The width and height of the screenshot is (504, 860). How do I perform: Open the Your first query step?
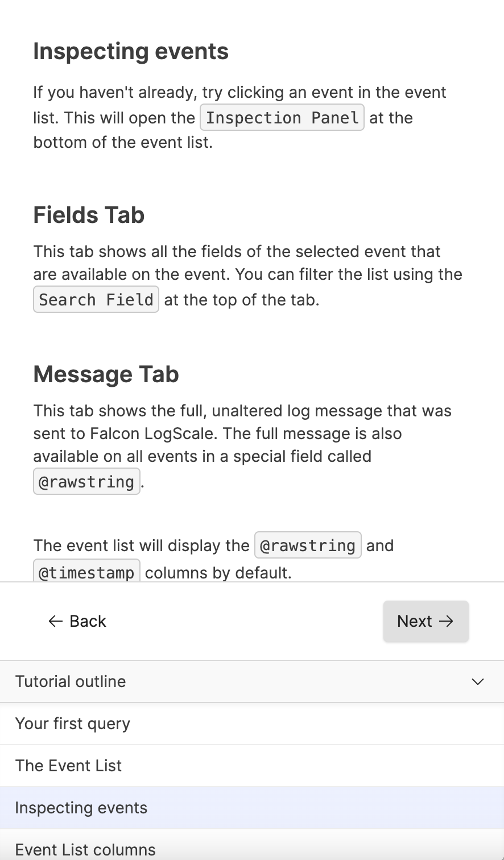[73, 723]
